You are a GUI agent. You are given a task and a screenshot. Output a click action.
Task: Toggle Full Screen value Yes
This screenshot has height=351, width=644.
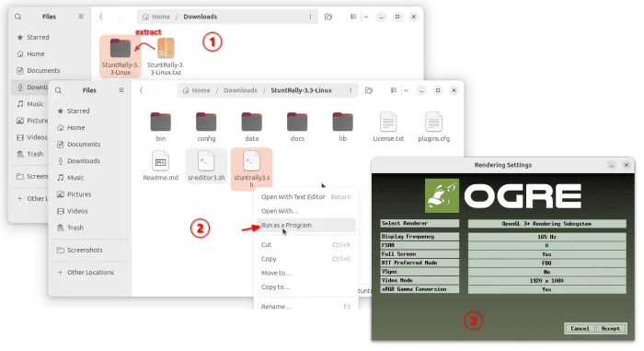(546, 254)
